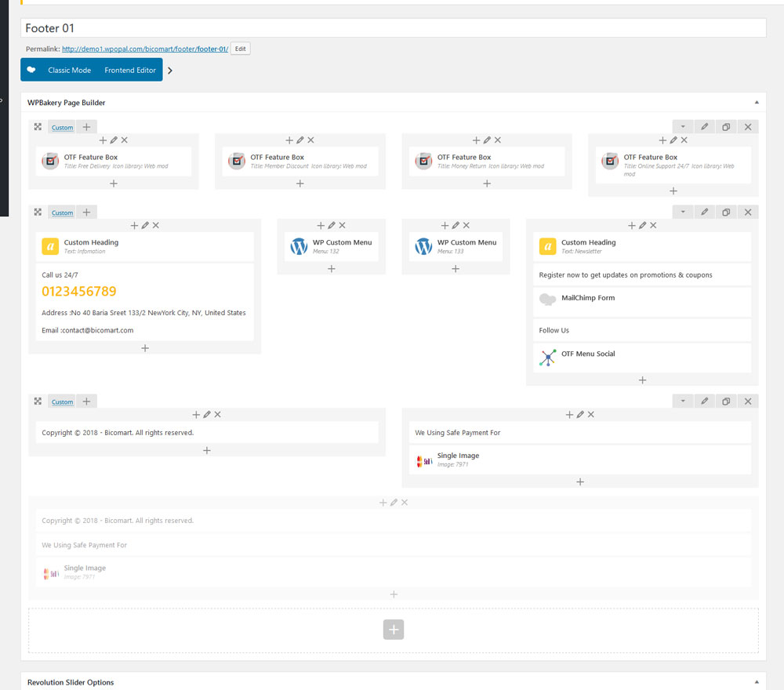Image resolution: width=784 pixels, height=690 pixels.
Task: Click the permalink Edit button
Action: [x=240, y=49]
